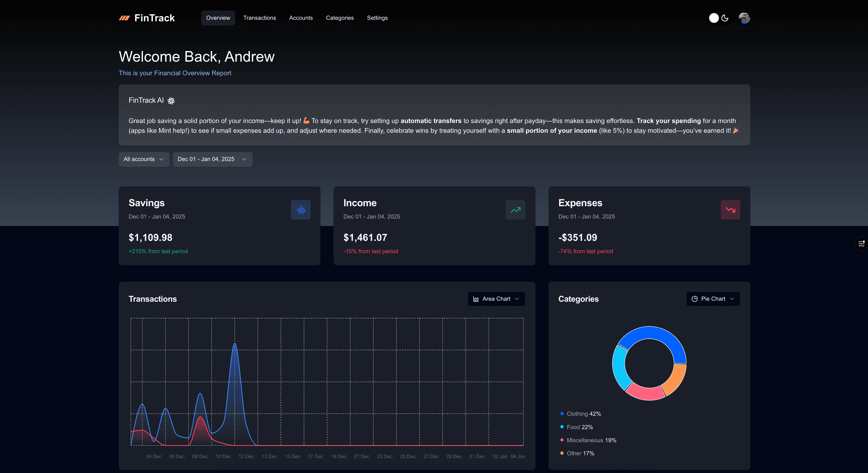Switch to the Accounts nav tab
Viewport: 868px width, 473px height.
(x=301, y=18)
